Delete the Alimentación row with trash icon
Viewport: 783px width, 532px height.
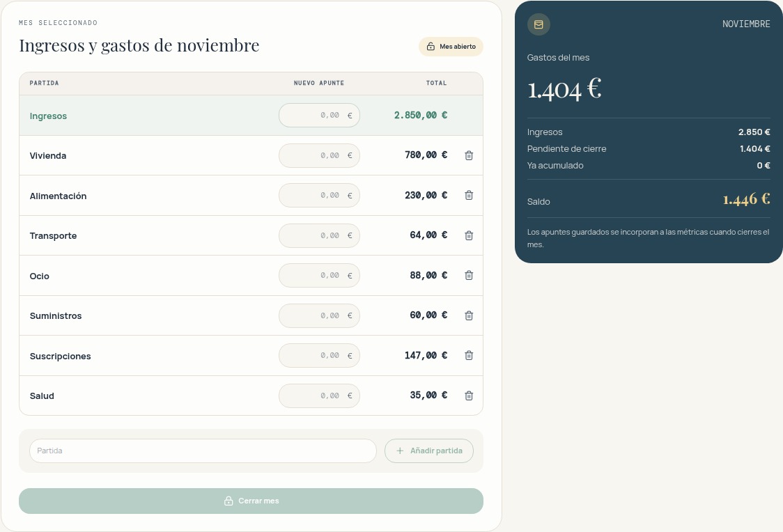click(x=469, y=195)
